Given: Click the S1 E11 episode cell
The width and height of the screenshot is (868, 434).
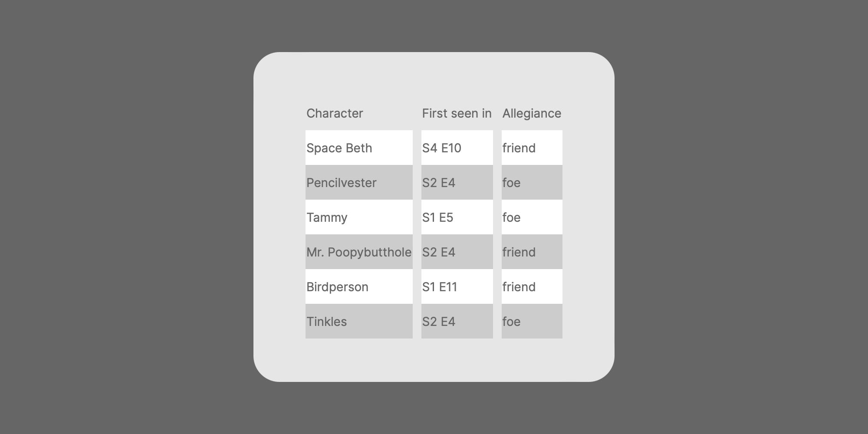Looking at the screenshot, I should pos(457,286).
